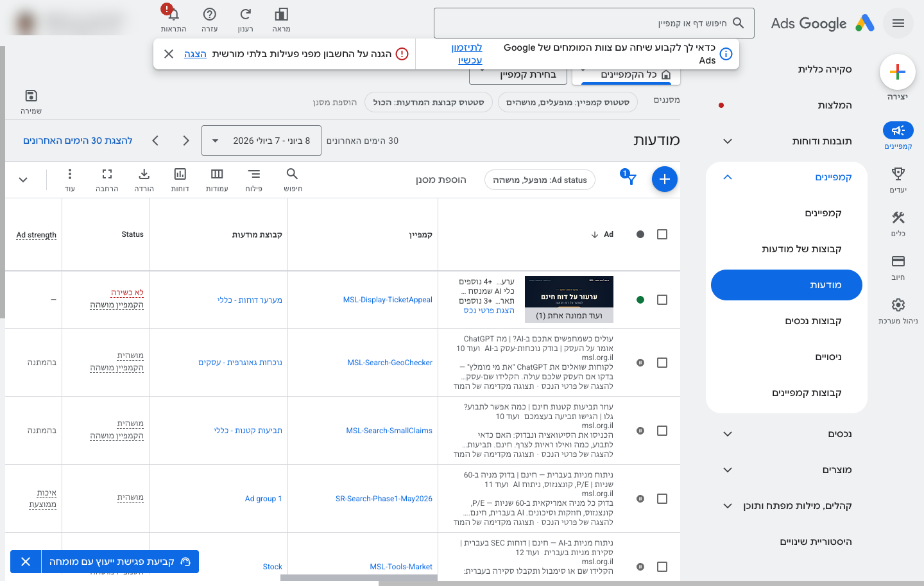The image size is (924, 586).
Task: Toggle green status dot for TicketAppeal ad
Action: [640, 300]
